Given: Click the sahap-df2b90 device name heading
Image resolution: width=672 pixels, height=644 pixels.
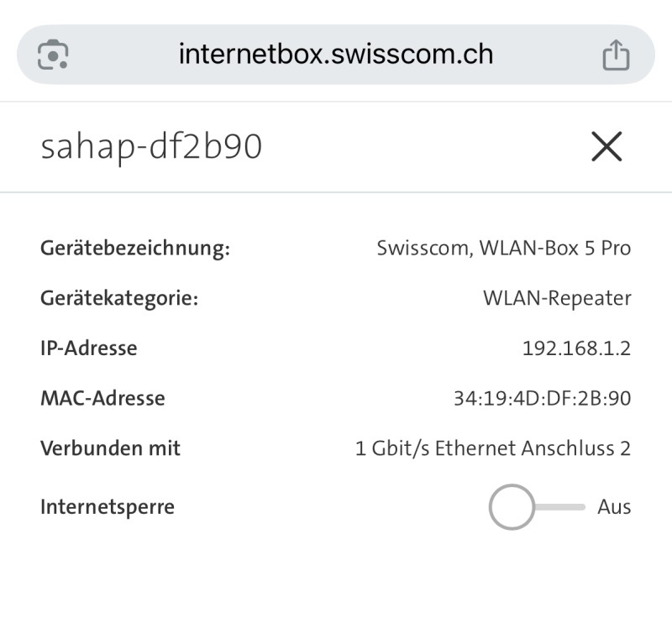Looking at the screenshot, I should tap(151, 147).
